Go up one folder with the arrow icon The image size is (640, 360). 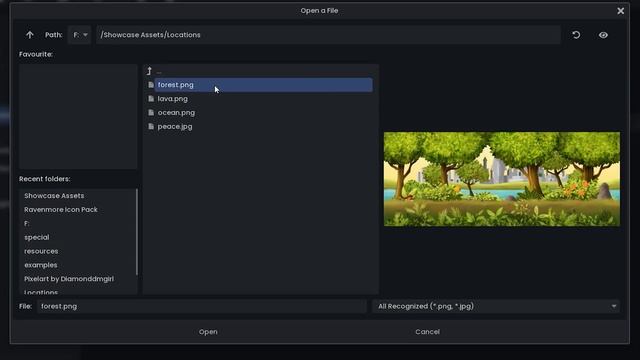pyautogui.click(x=29, y=35)
